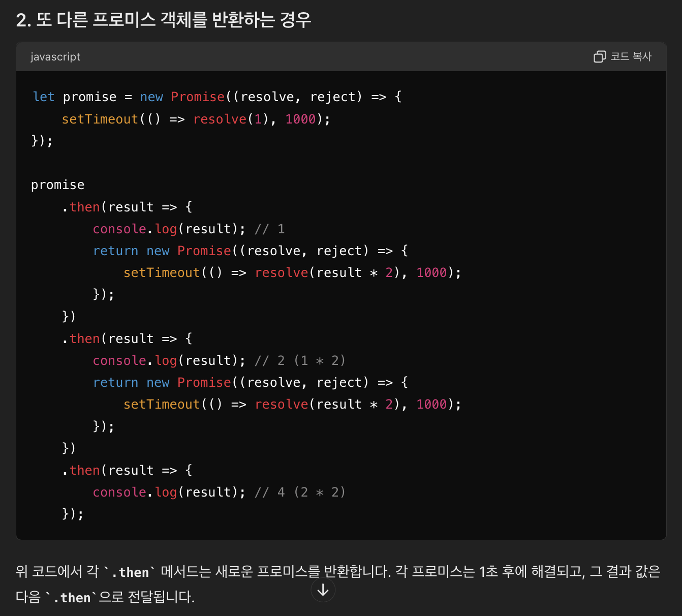
Task: Click heading "2. 또 다른 프로미스 객체를 반환하는 경우"
Action: point(164,20)
